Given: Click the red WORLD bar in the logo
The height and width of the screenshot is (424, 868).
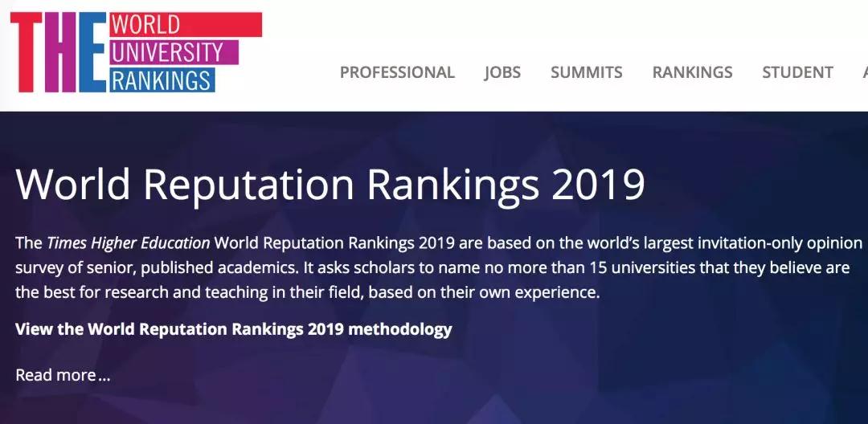Looking at the screenshot, I should [186, 25].
